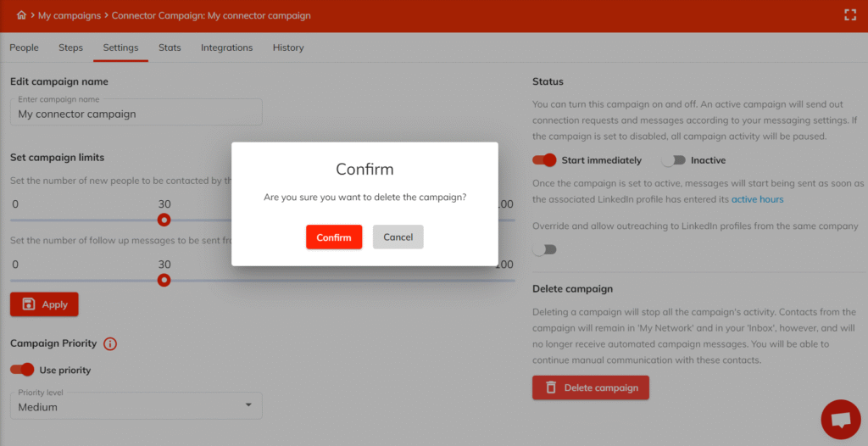Screen dimensions: 868x446
Task: Open the Integrations tab
Action: click(226, 47)
